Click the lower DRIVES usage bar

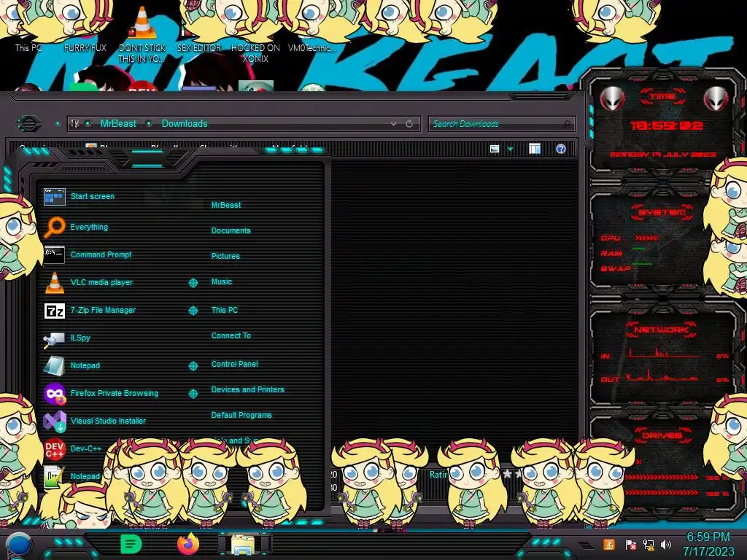click(662, 493)
